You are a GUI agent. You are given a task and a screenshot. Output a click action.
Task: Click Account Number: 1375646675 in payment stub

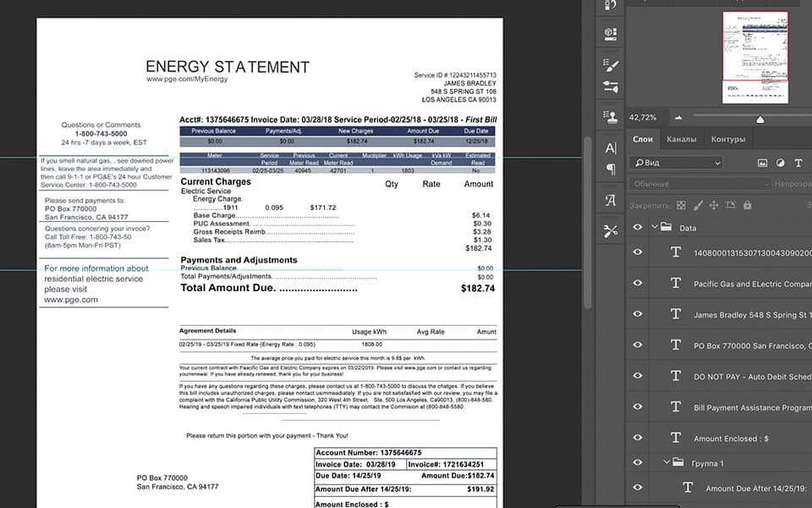pos(369,452)
